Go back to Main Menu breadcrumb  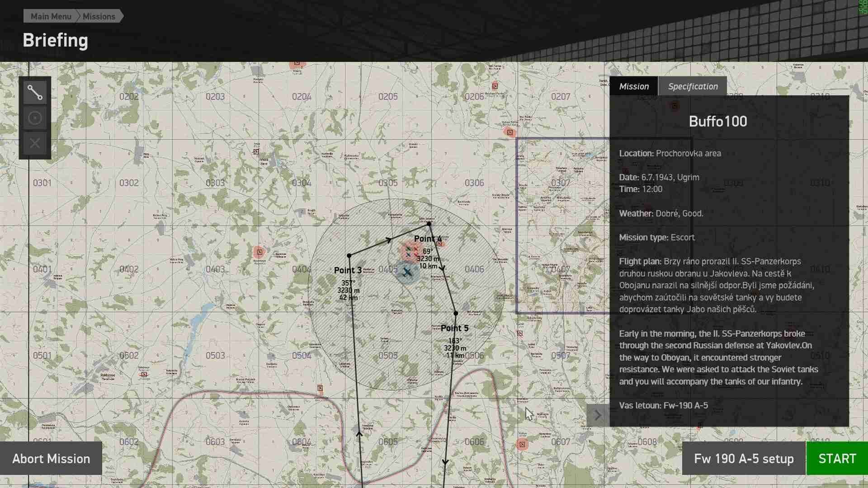(51, 16)
